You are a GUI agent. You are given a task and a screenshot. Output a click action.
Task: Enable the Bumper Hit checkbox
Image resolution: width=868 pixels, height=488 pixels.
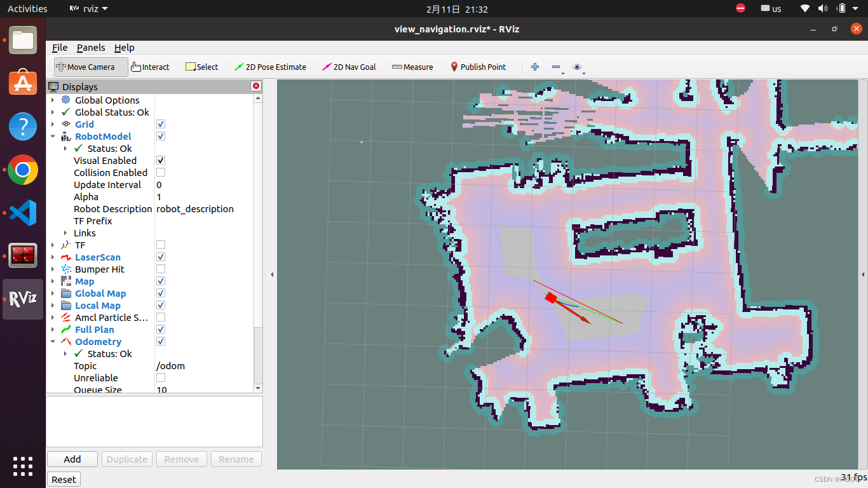click(x=161, y=269)
